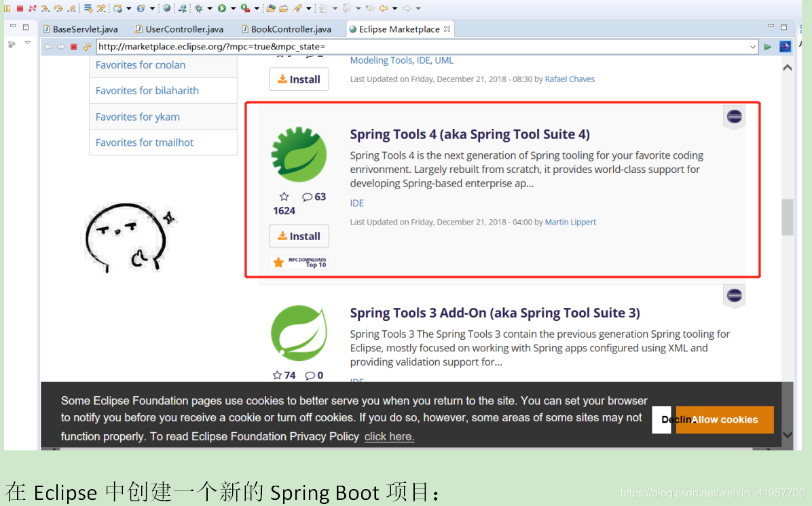The image size is (812, 506).
Task: Click the Step Return arrow icon
Action: [x=71, y=8]
